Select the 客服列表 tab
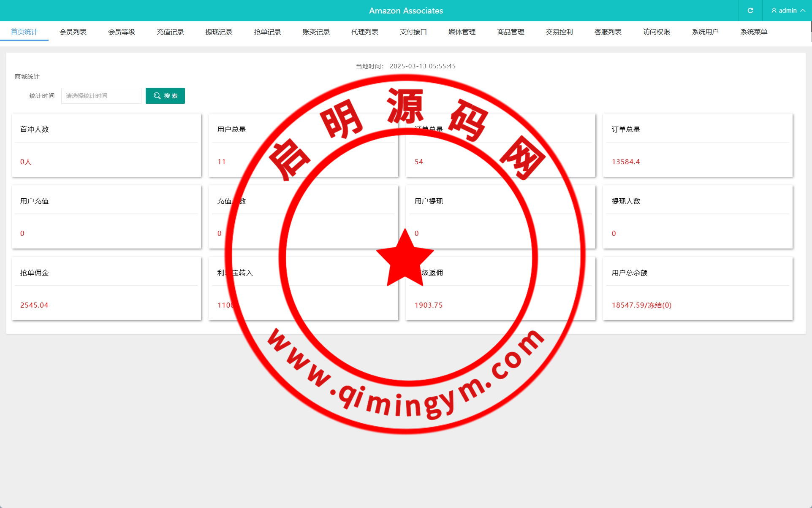The height and width of the screenshot is (508, 812). coord(608,32)
